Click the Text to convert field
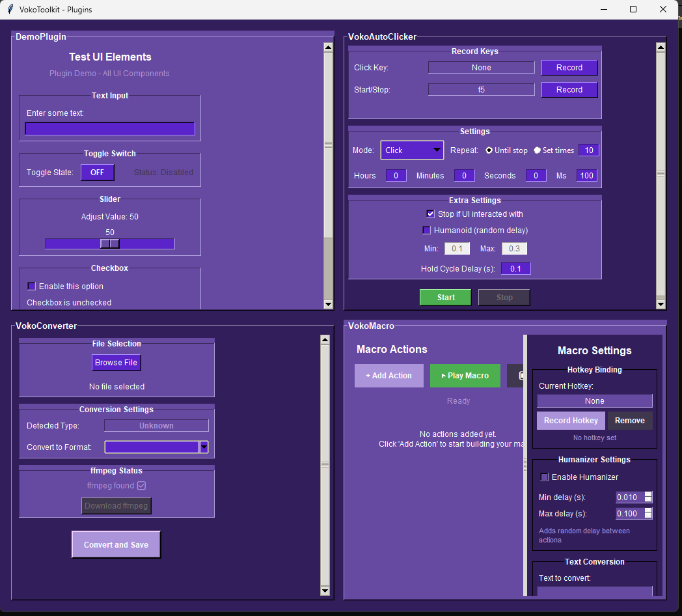This screenshot has height=616, width=682. pos(595,591)
